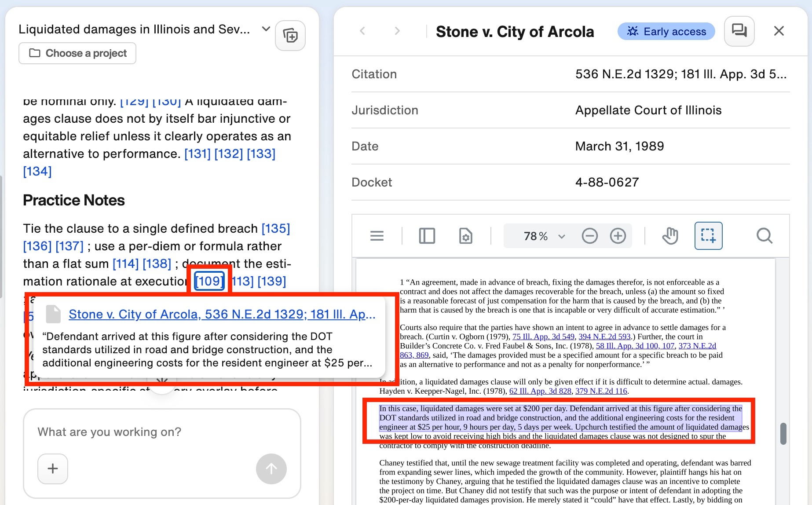Screen dimensions: 812x505
Task: Toggle the PDF sidebar panel
Action: [x=427, y=236]
